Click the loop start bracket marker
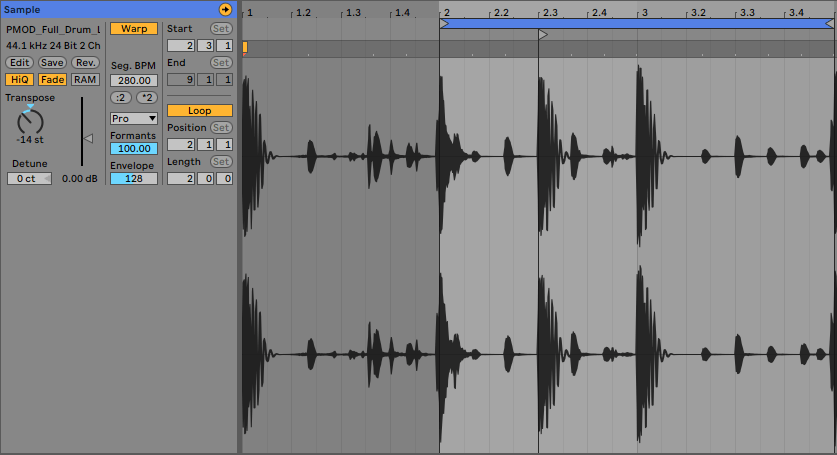 tap(444, 23)
